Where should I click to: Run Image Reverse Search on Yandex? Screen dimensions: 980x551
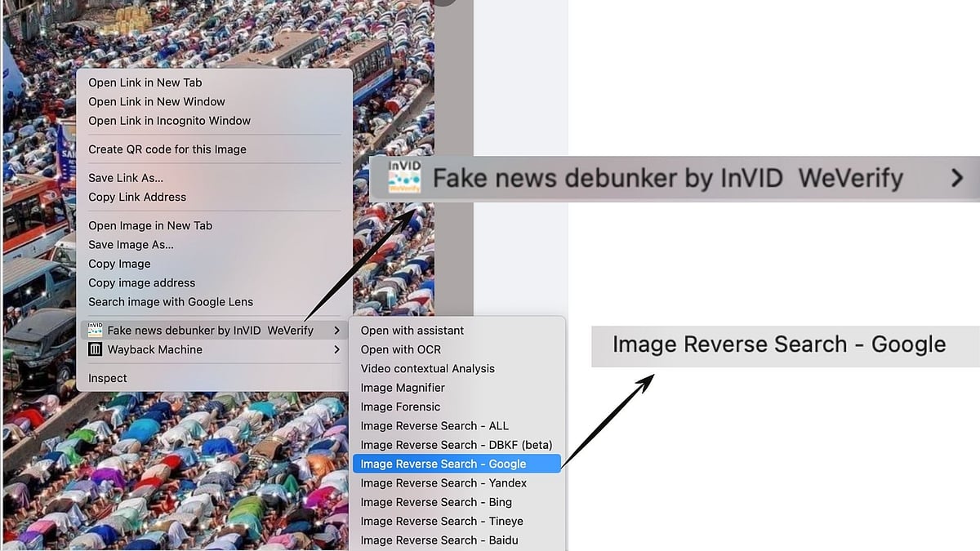(443, 482)
